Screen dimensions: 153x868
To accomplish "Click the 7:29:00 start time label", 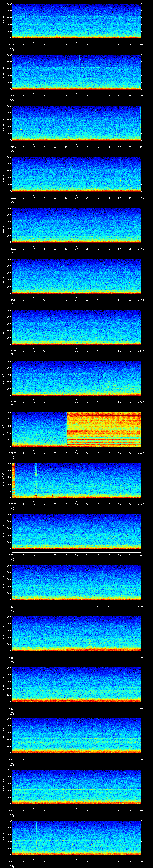I will (12, 44).
